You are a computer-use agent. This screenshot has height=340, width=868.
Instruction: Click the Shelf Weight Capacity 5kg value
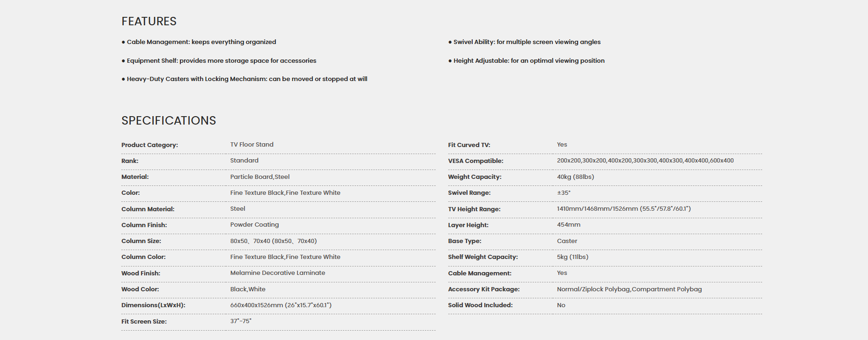pyautogui.click(x=572, y=257)
